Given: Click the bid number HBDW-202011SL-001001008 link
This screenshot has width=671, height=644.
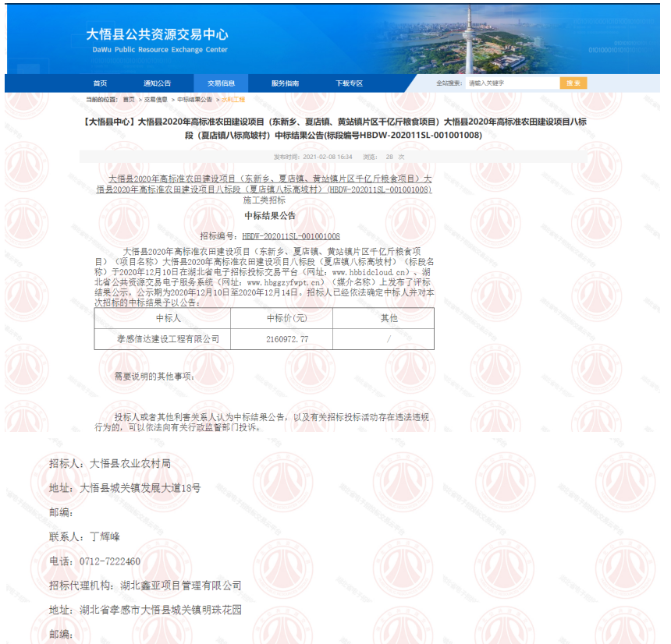Looking at the screenshot, I should pyautogui.click(x=290, y=235).
